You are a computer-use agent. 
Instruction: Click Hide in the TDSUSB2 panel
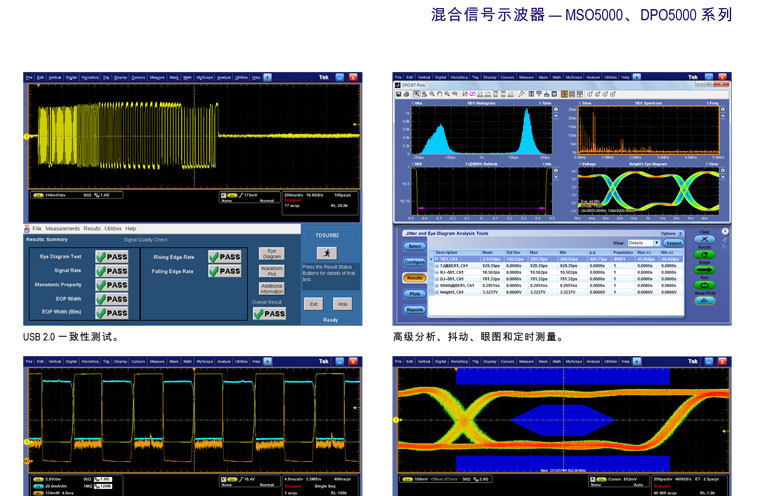[342, 304]
